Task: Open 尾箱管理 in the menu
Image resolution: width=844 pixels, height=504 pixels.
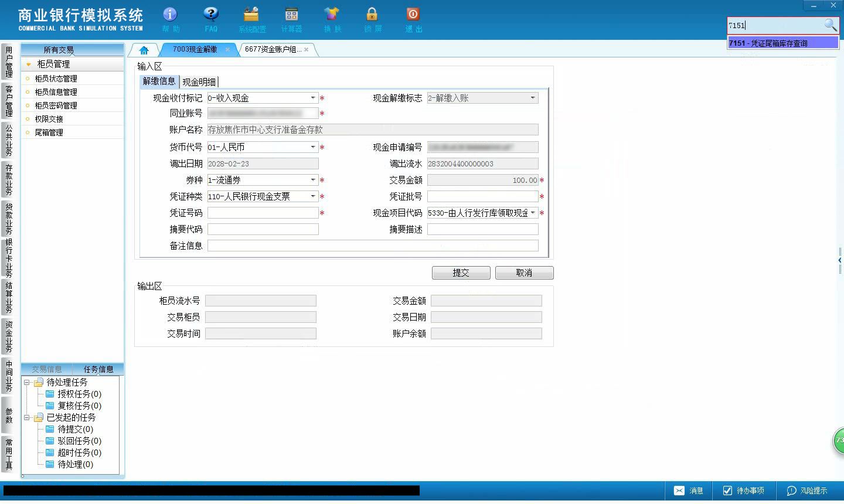Action: point(49,132)
